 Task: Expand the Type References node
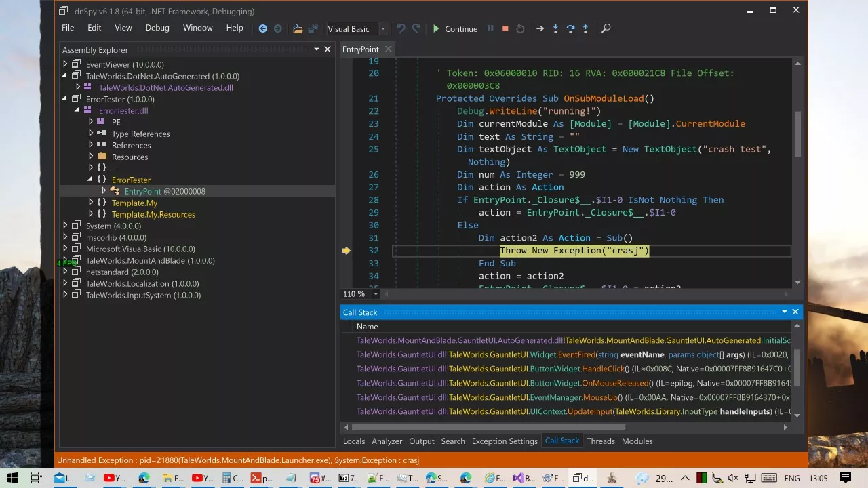[x=91, y=134]
